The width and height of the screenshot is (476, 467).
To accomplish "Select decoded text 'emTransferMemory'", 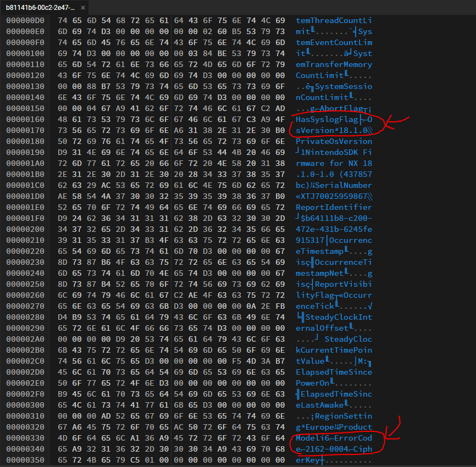I will tap(334, 64).
